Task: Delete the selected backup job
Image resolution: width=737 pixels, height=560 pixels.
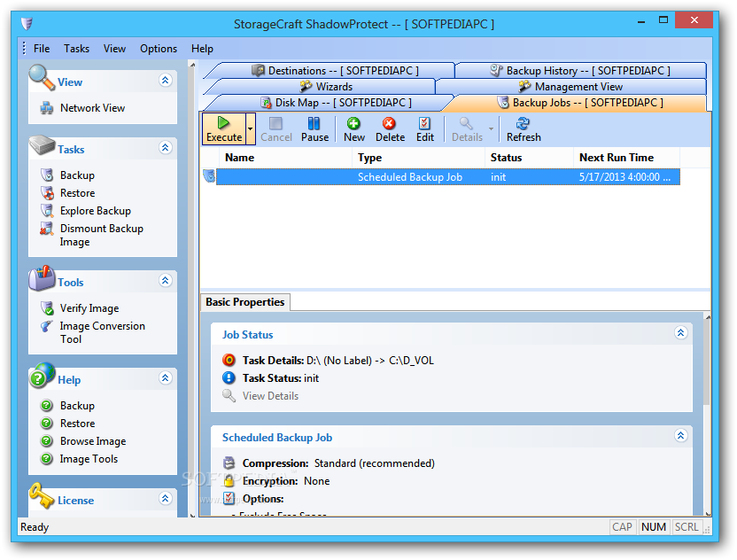Action: 390,129
